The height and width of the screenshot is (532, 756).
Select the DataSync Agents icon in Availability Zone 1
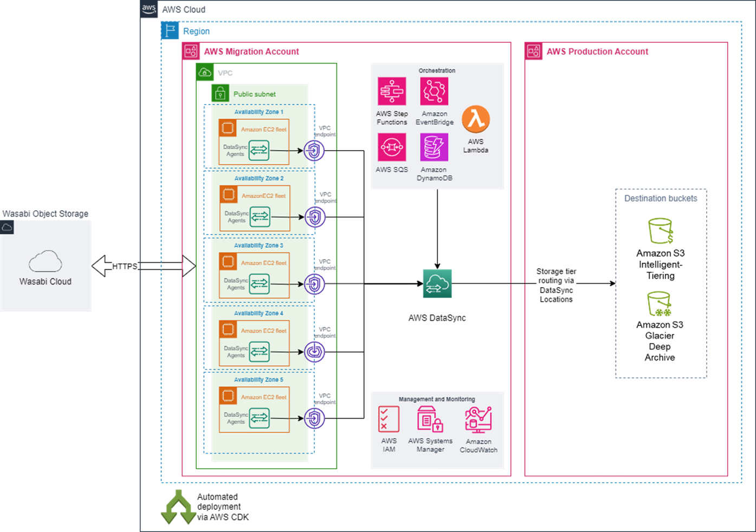[260, 150]
